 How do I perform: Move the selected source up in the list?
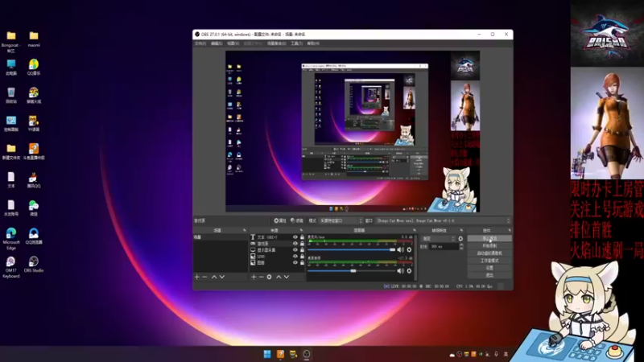tap(279, 277)
